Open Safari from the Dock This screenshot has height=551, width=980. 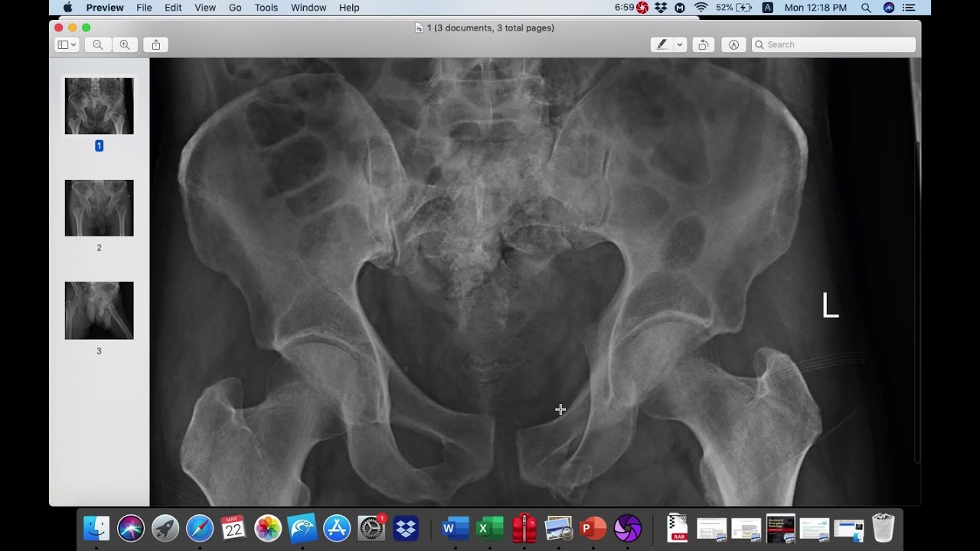pyautogui.click(x=200, y=528)
